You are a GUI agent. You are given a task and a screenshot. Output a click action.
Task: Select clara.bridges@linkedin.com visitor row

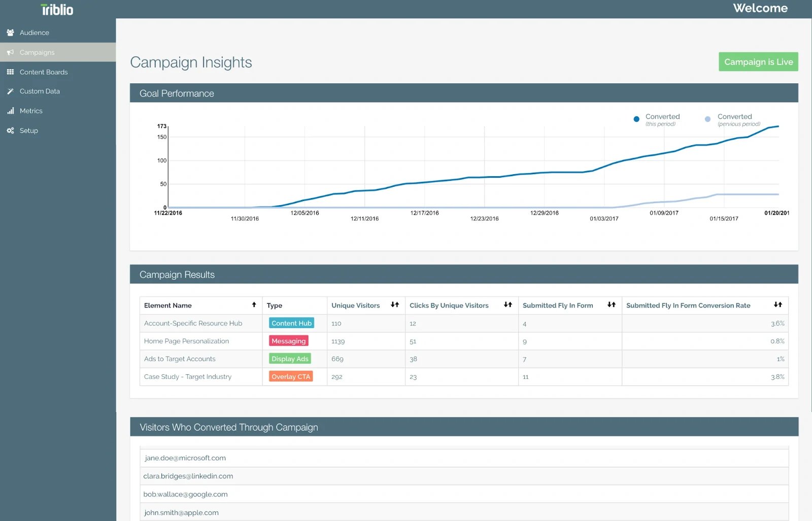pos(464,476)
